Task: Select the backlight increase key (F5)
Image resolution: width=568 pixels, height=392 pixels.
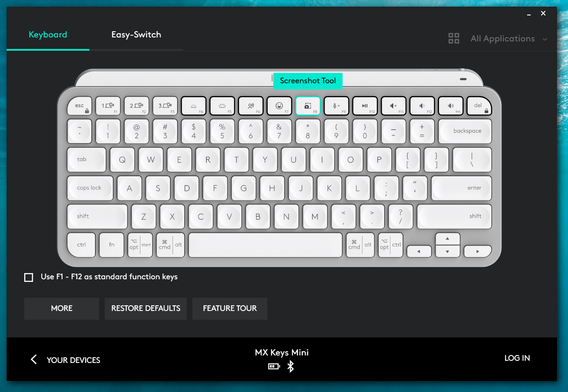Action: (222, 106)
